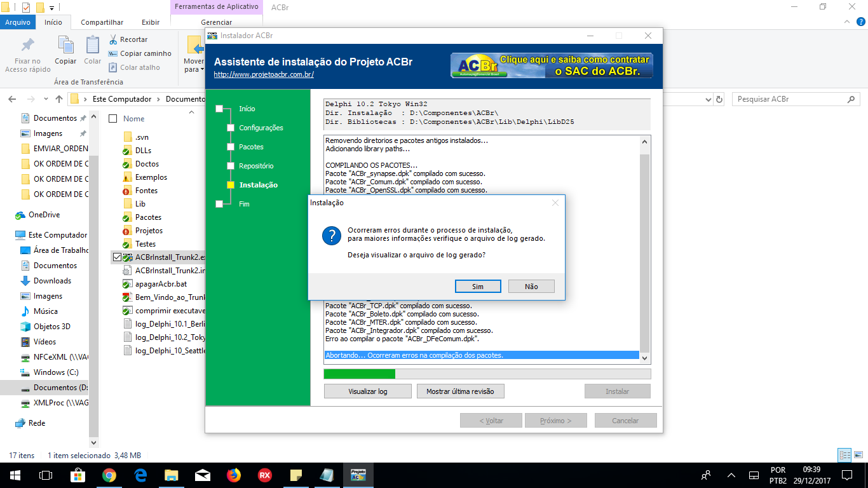The height and width of the screenshot is (488, 868).
Task: Click the address bar refresh icon
Action: tap(719, 100)
